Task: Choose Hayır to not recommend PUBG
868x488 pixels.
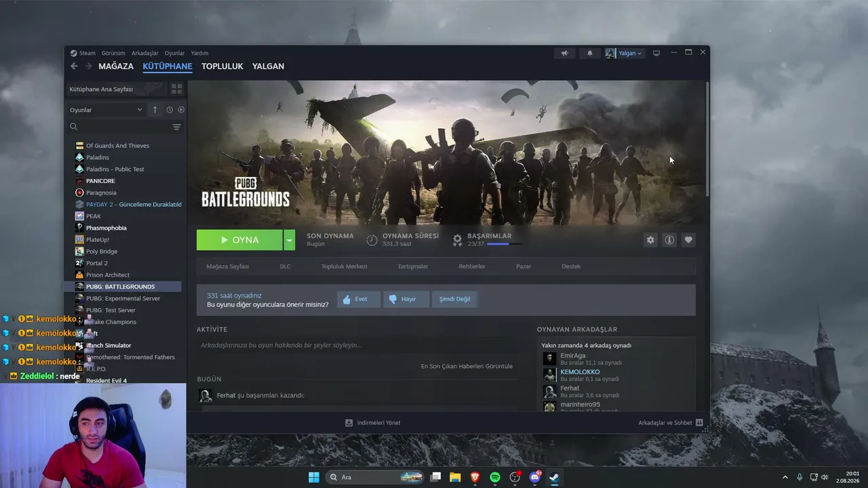Action: [x=406, y=299]
